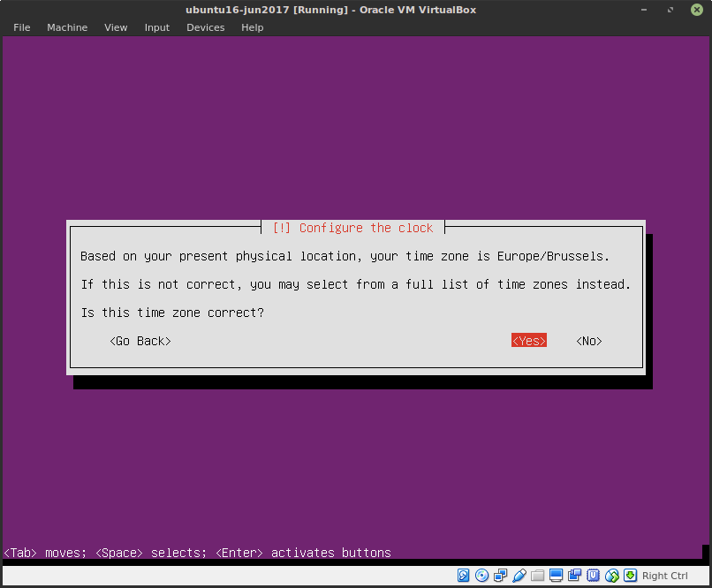Select the highlighted Yes button

(528, 340)
